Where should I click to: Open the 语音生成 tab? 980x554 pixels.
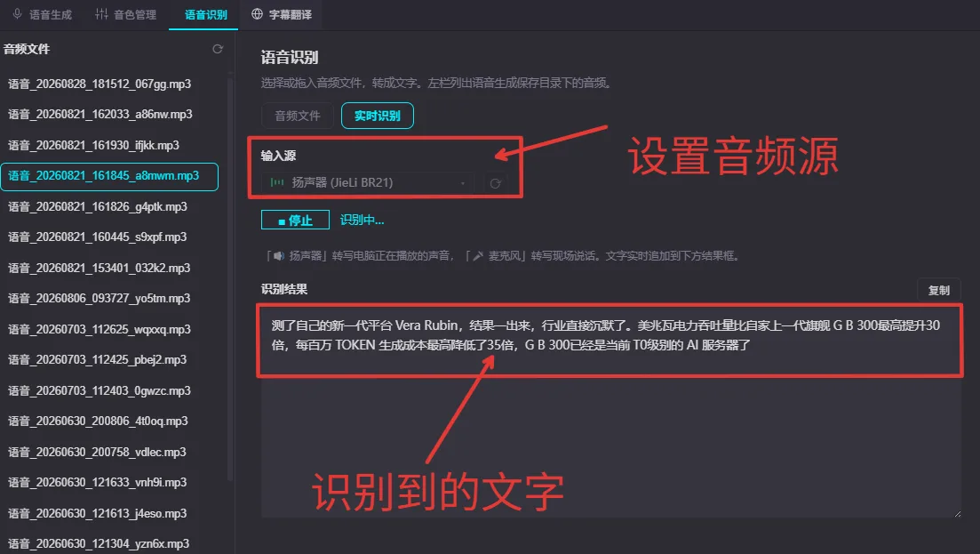coord(43,14)
